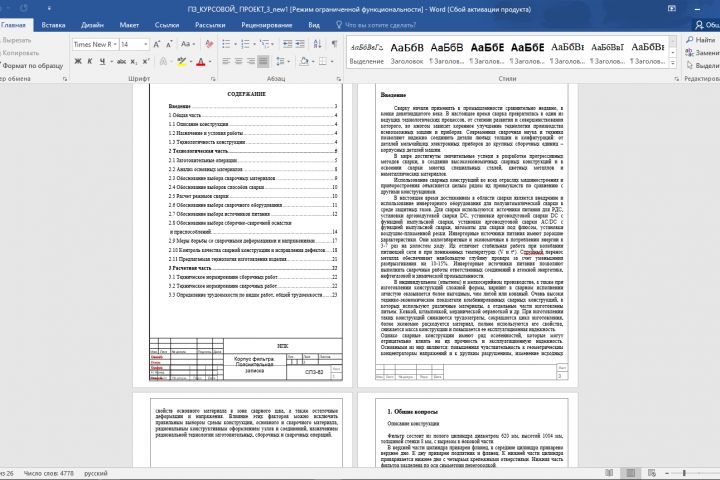Expand underline style dropdown arrow
720x480 pixels.
click(111, 61)
